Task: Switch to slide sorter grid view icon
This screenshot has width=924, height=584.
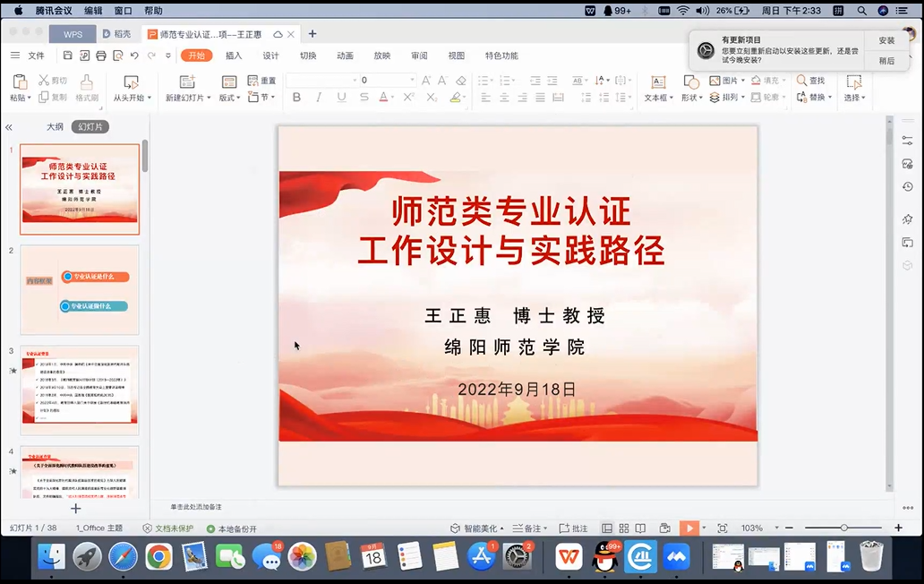Action: tap(624, 528)
